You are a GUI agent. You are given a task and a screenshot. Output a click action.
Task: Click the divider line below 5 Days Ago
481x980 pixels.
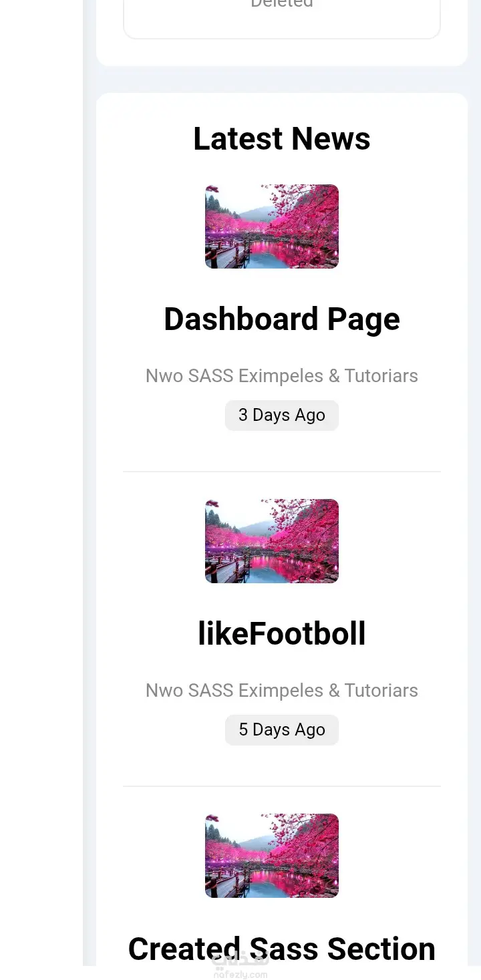(x=282, y=786)
